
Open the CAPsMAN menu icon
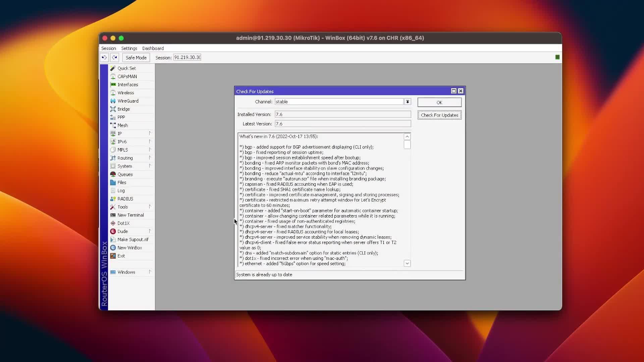[x=113, y=76]
